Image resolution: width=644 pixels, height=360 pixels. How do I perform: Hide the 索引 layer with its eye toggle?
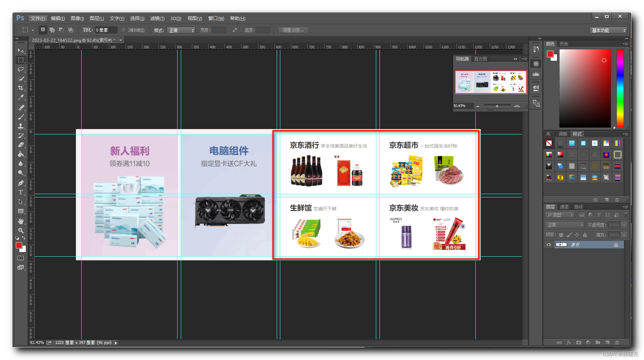pos(548,245)
